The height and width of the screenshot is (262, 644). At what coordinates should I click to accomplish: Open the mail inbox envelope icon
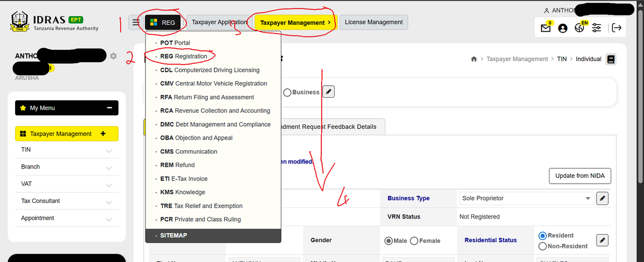(545, 28)
